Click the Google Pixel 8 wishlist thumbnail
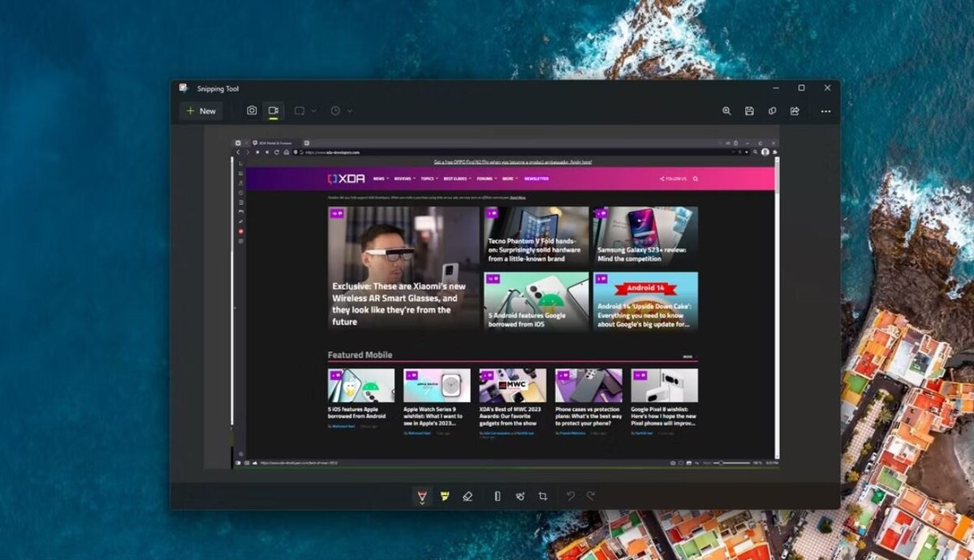 pos(664,386)
